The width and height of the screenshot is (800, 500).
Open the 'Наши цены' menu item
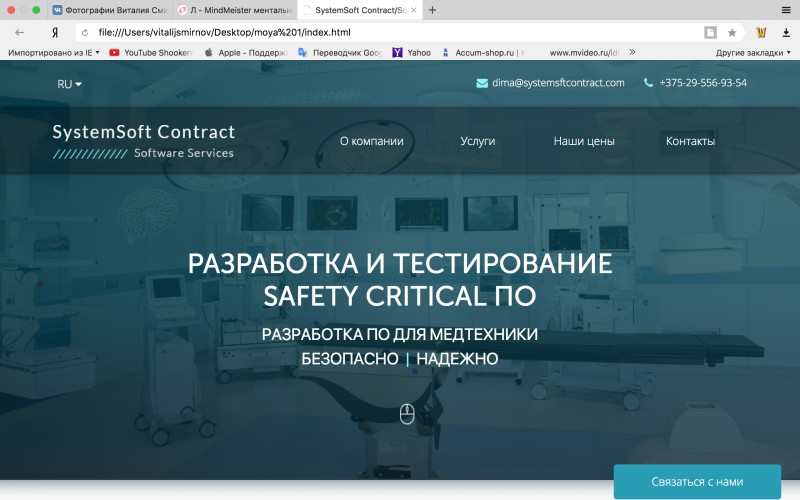point(584,141)
